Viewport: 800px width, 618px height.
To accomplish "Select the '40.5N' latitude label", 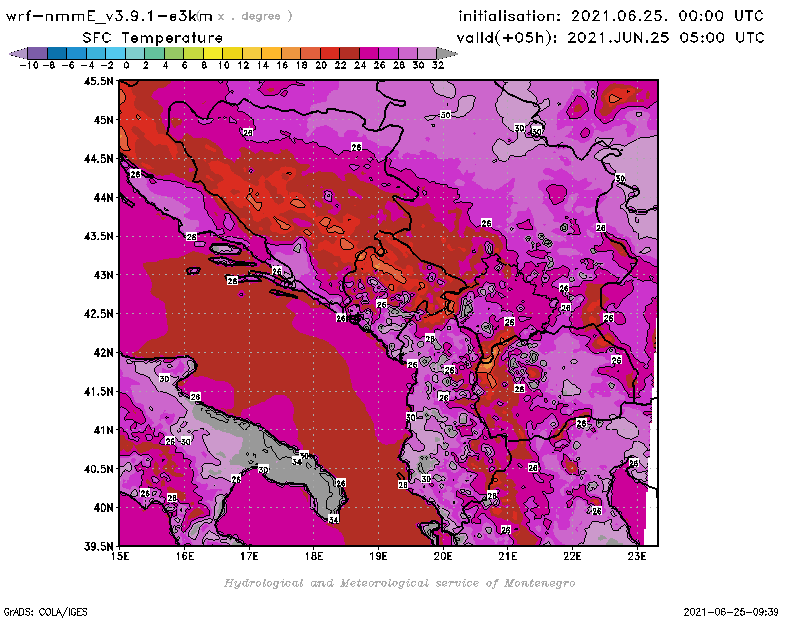I will [98, 469].
